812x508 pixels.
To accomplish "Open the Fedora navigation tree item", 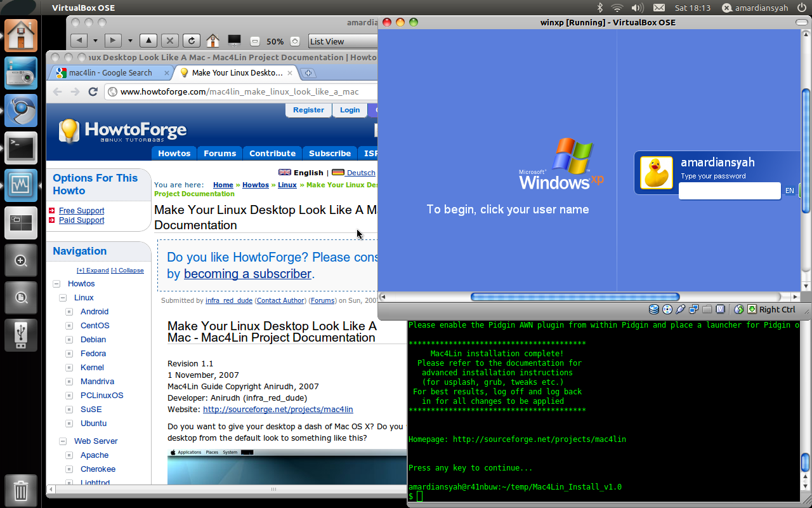I will 93,354.
